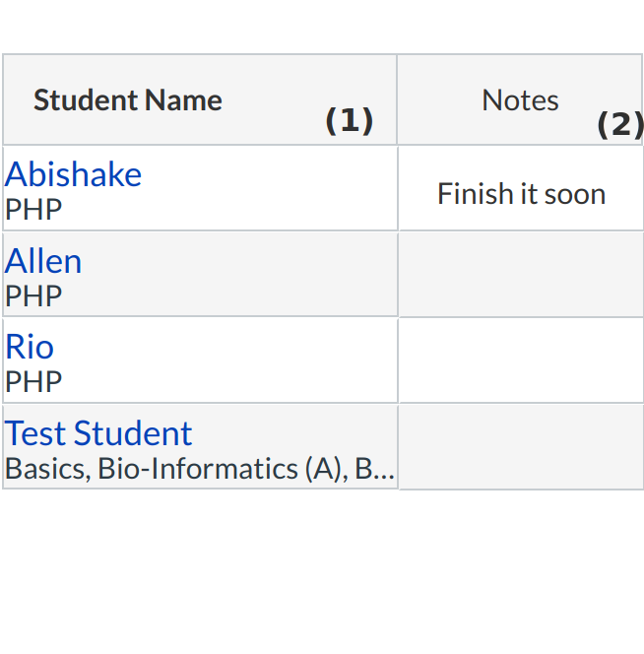Open Rio's student profile link

30,347
